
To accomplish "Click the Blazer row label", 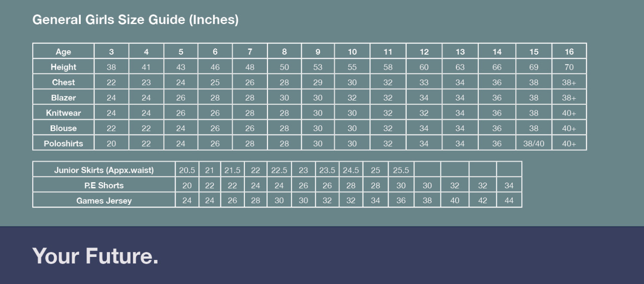I will pos(64,98).
